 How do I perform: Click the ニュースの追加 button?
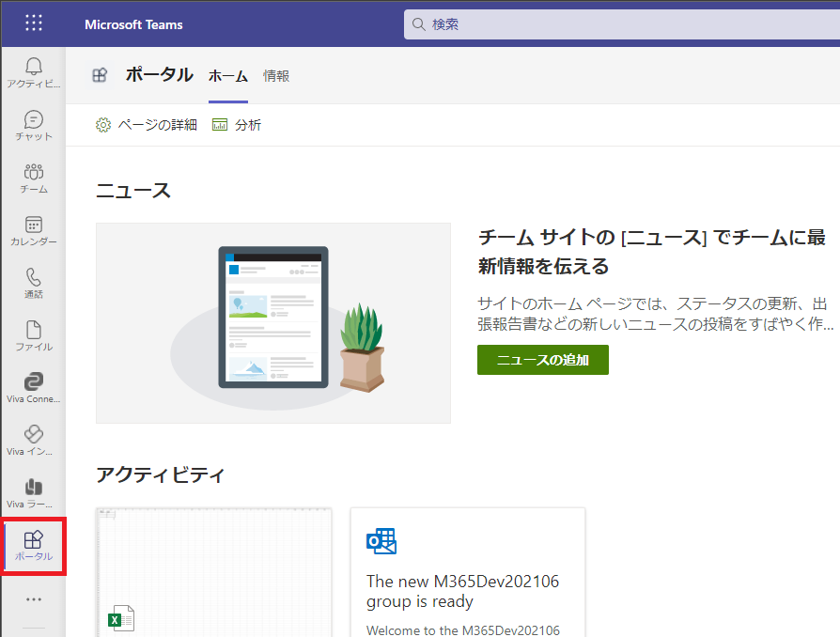(x=542, y=360)
